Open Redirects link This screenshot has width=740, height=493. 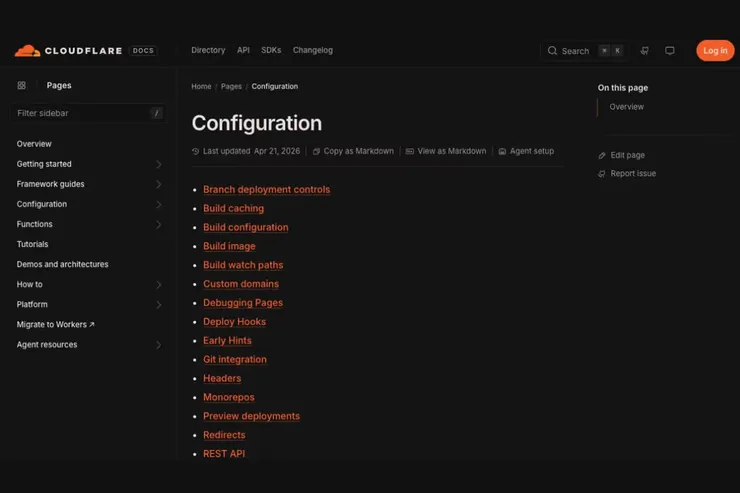pos(224,435)
